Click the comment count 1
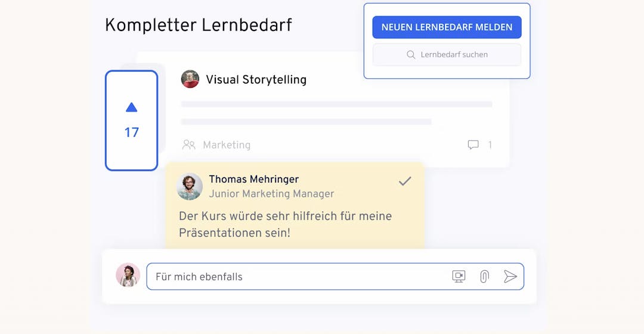 click(x=490, y=144)
